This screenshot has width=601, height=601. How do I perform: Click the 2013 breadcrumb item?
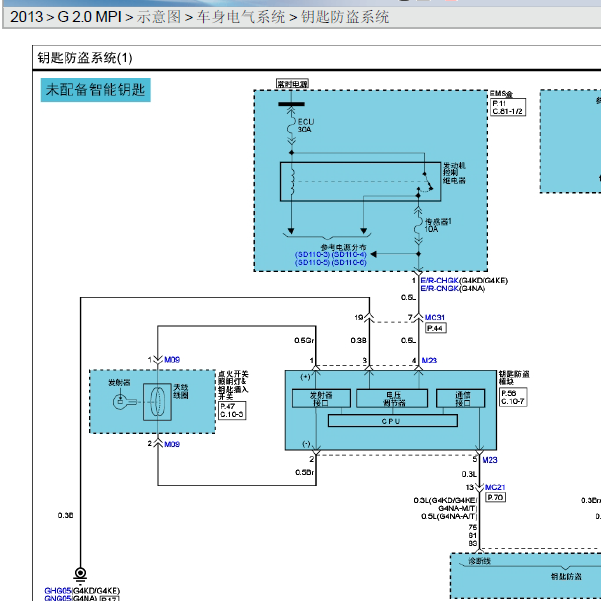26,17
